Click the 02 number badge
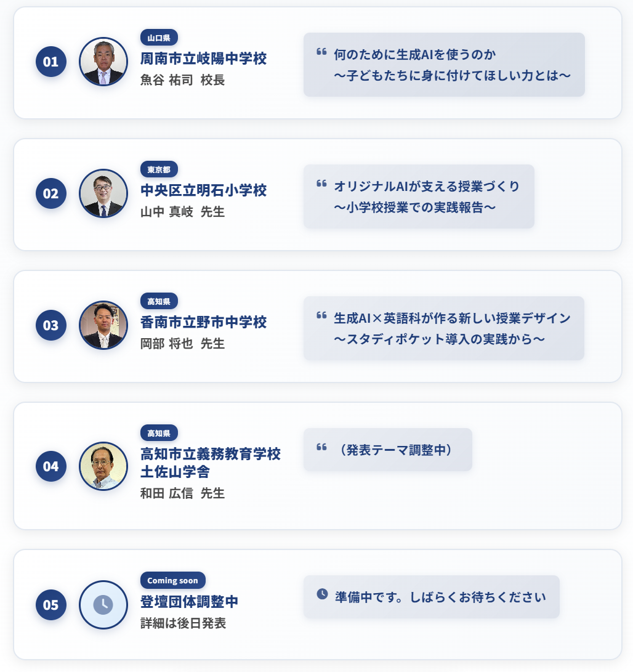633x672 pixels. pyautogui.click(x=50, y=193)
